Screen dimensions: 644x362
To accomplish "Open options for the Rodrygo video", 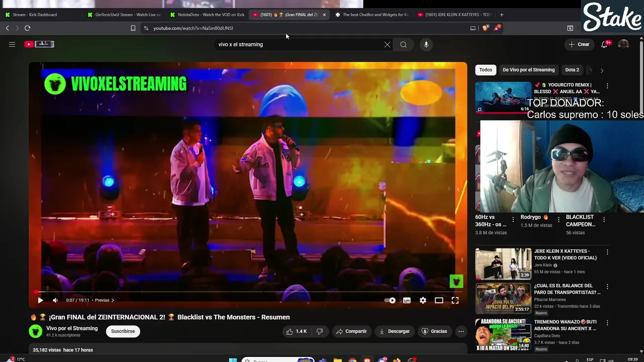I will coord(558,219).
